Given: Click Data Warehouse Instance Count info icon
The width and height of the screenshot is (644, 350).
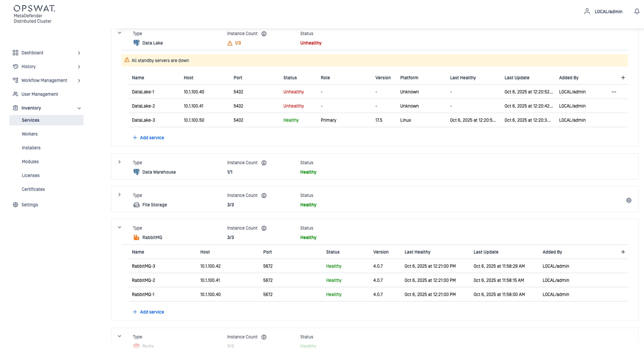Looking at the screenshot, I should pyautogui.click(x=264, y=163).
